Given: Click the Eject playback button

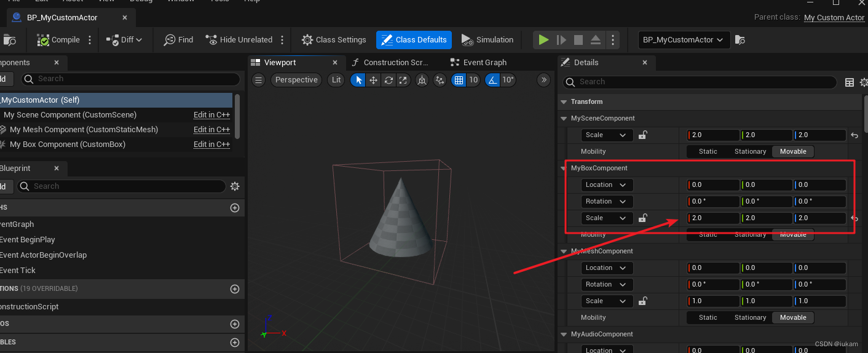Looking at the screenshot, I should click(596, 40).
